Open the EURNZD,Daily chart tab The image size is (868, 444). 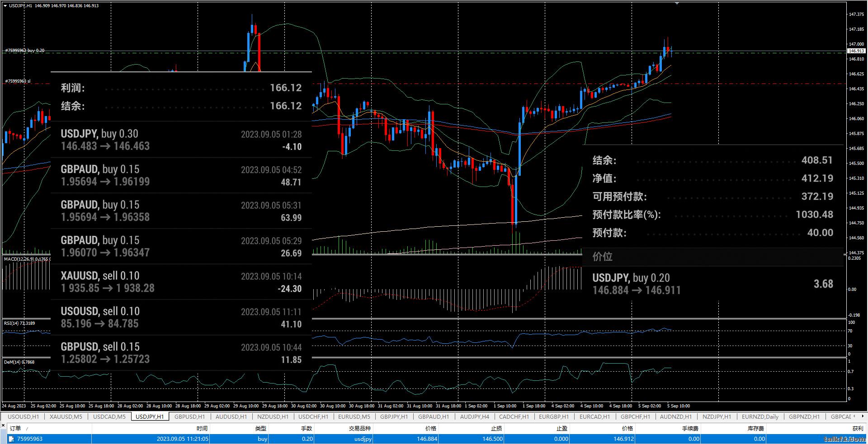(x=760, y=416)
